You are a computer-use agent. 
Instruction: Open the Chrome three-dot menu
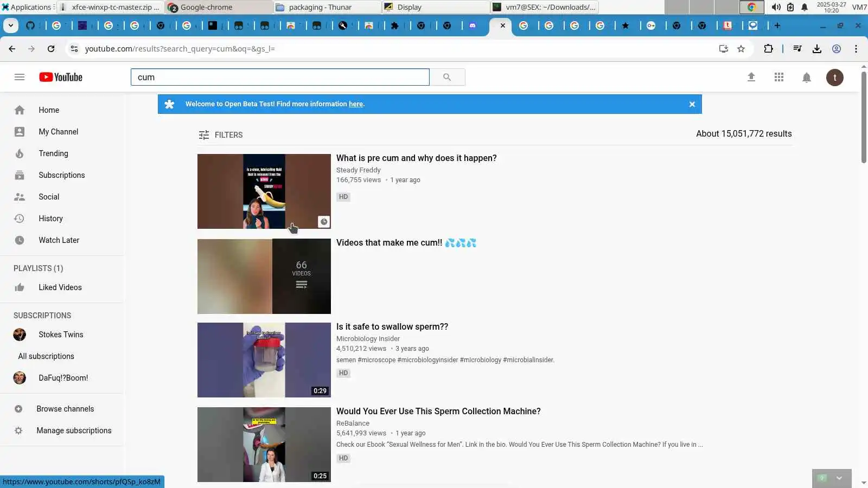[x=856, y=49]
